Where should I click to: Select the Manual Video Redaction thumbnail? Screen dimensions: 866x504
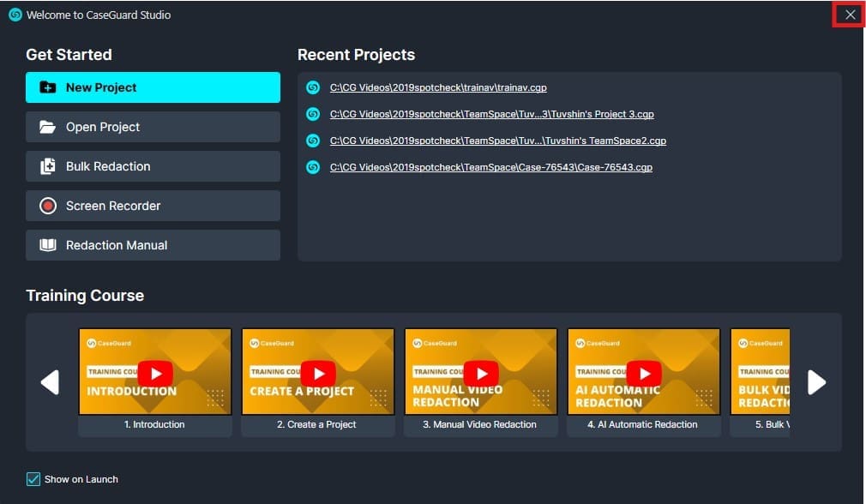[481, 373]
